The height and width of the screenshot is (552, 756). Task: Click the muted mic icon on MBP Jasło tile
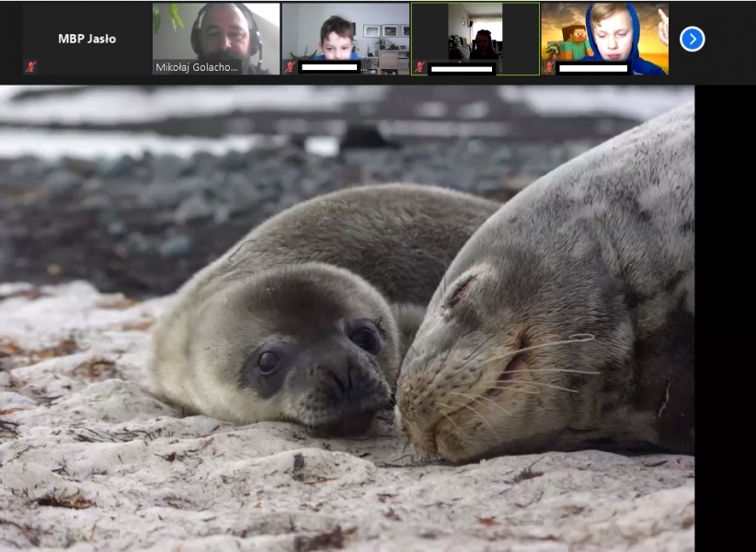31,66
